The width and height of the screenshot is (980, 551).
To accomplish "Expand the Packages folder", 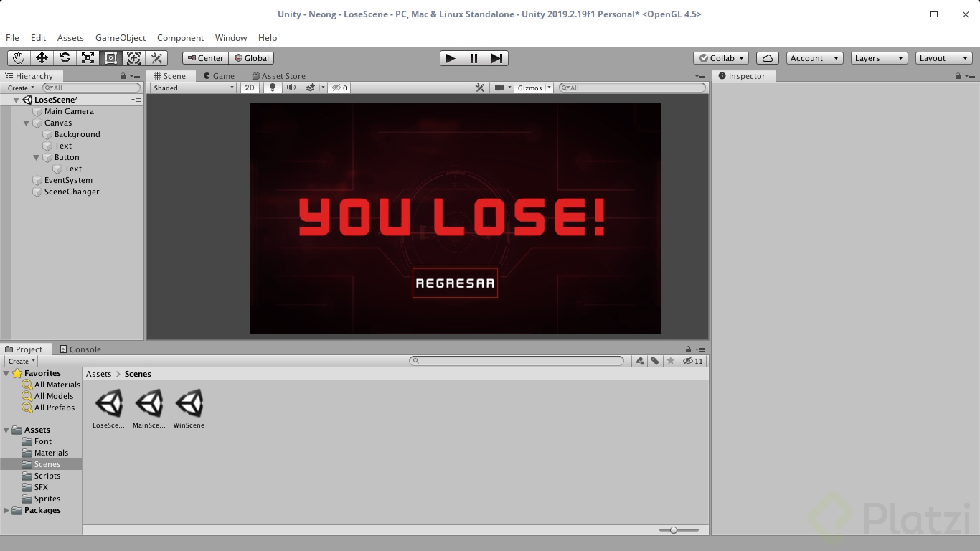I will point(6,510).
